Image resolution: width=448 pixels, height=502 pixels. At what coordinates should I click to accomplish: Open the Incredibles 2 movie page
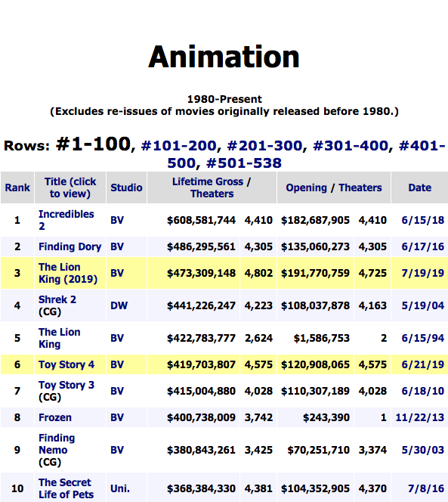[x=66, y=220]
